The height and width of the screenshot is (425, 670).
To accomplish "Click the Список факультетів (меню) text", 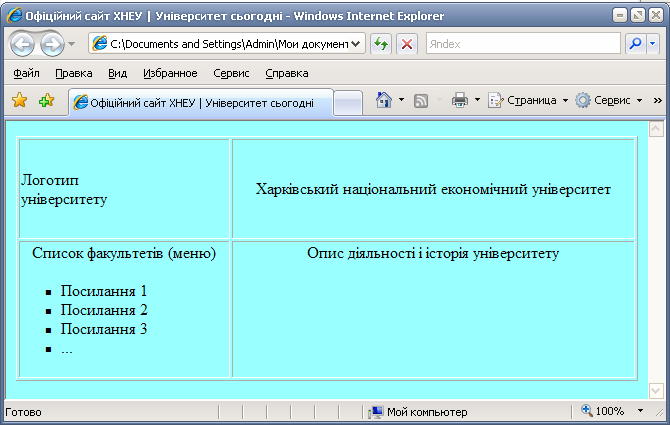I will click(124, 253).
